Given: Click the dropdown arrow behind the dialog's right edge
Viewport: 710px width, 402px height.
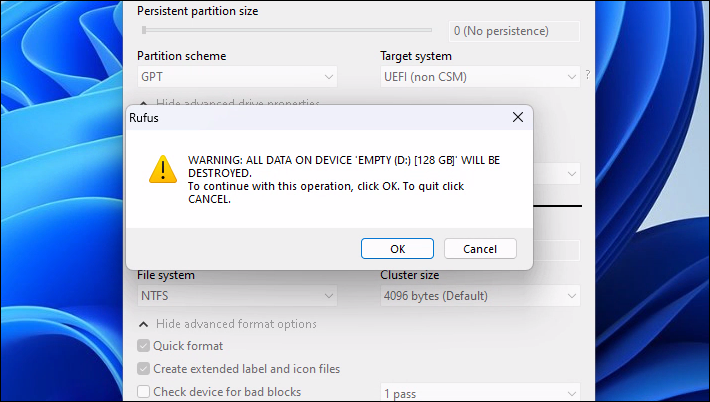Looking at the screenshot, I should [x=571, y=174].
